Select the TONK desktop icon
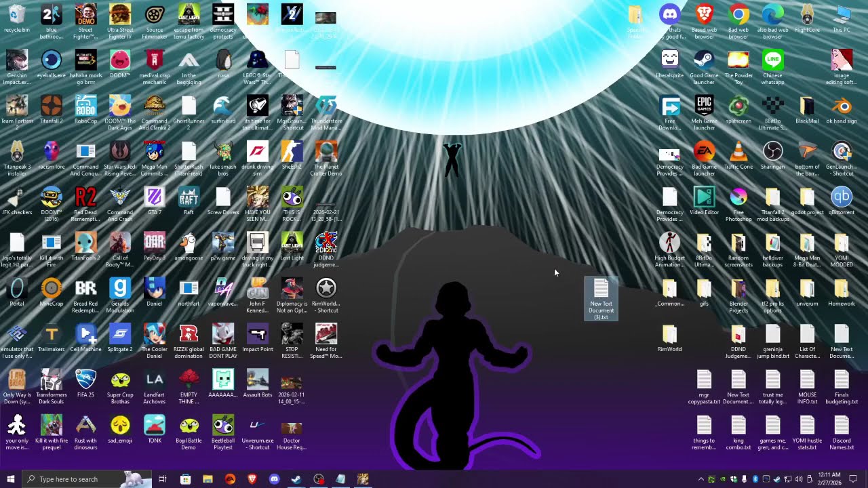 coord(155,430)
